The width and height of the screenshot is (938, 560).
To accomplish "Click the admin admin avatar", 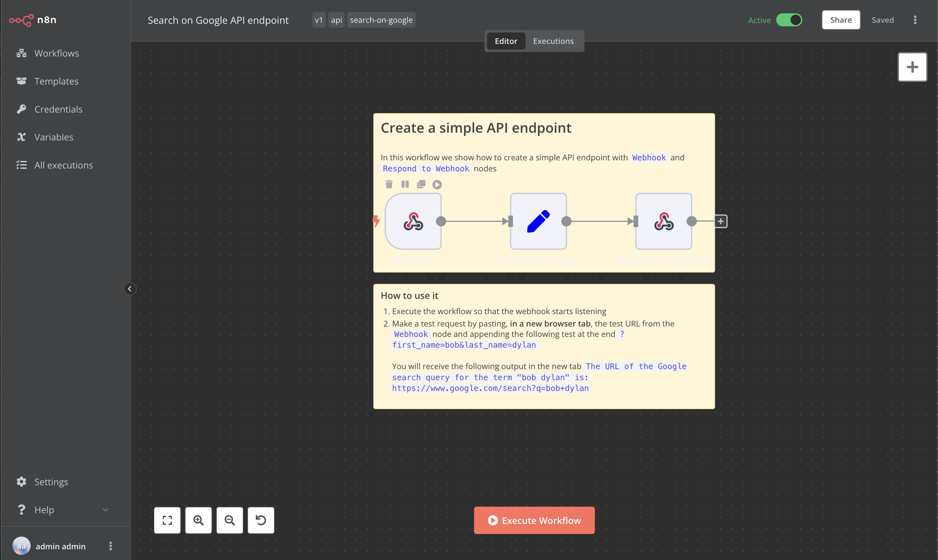I will pyautogui.click(x=21, y=546).
